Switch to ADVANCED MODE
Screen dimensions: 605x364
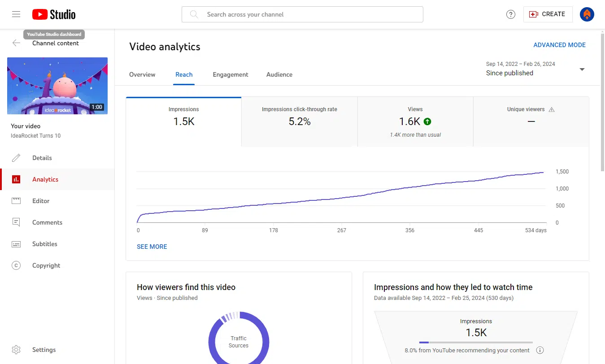click(559, 44)
